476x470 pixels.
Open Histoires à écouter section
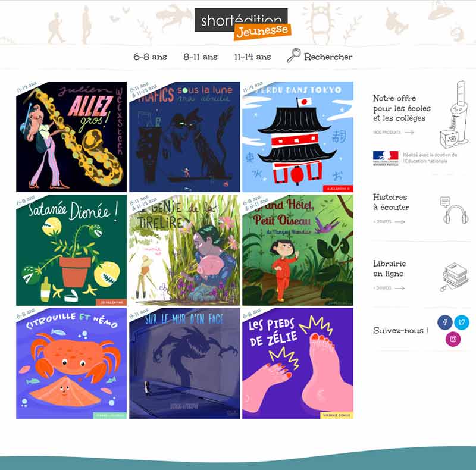[391, 202]
